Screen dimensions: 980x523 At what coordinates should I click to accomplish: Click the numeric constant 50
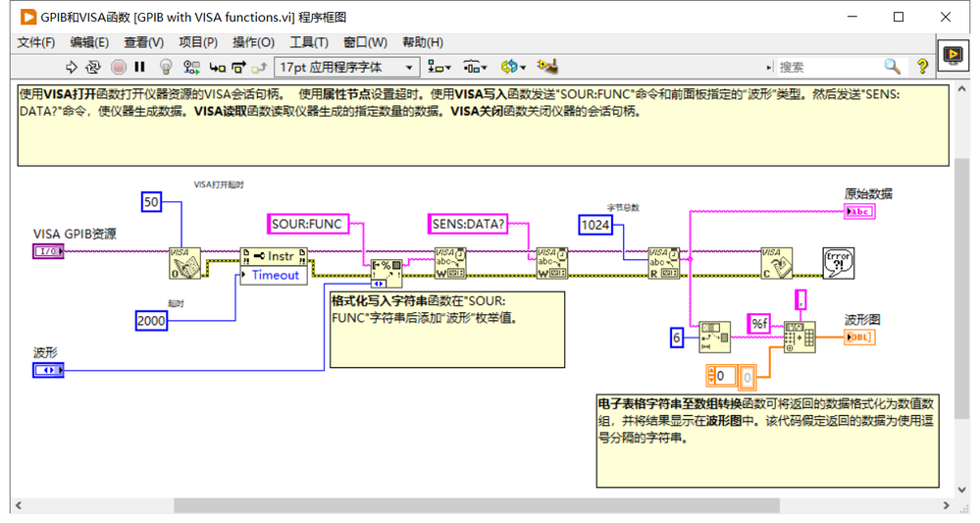[151, 202]
